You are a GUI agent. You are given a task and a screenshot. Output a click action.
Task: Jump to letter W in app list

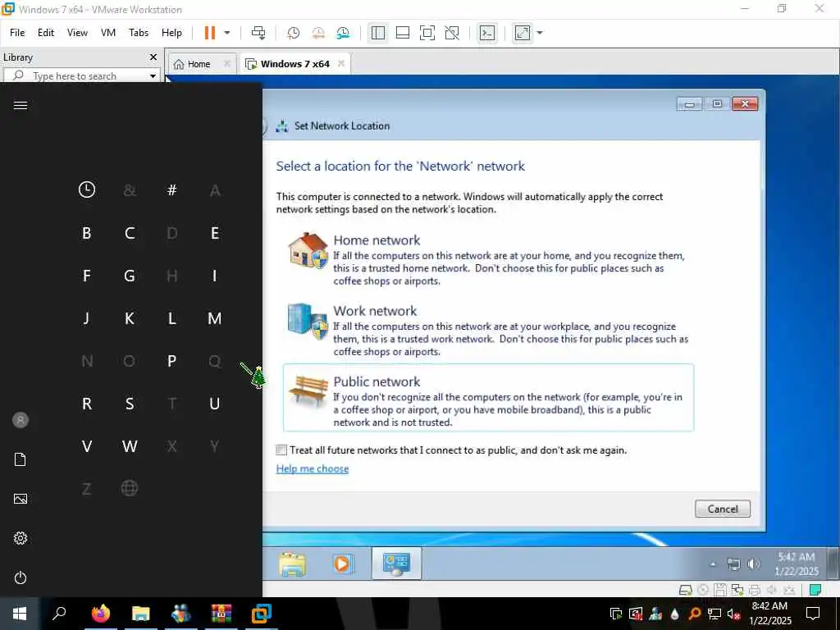tap(129, 446)
